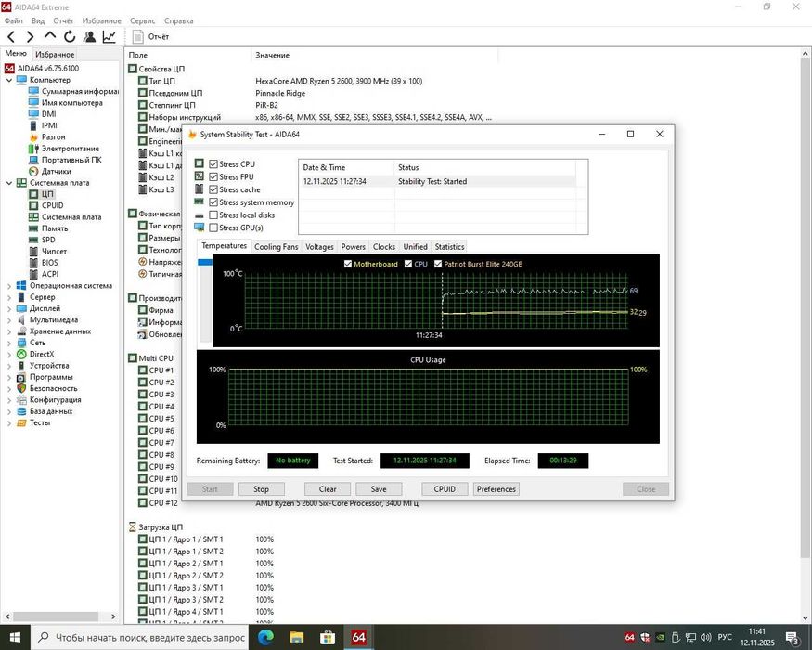Open the notification center icon
Image resolution: width=812 pixels, height=650 pixels.
793,638
